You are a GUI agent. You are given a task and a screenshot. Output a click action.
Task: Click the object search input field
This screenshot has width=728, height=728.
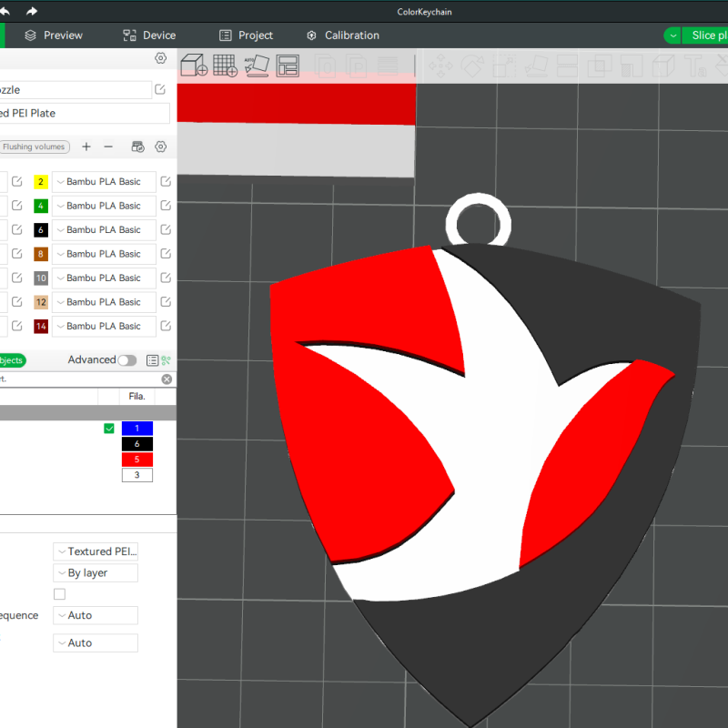click(x=79, y=379)
